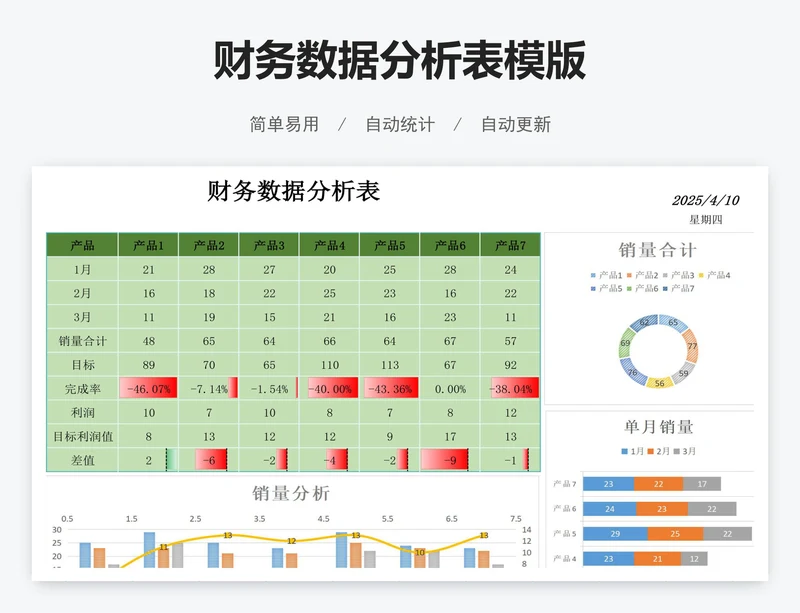This screenshot has height=613, width=800.
Task: Click 产品7 legend entry in donut chart
Action: pyautogui.click(x=679, y=288)
